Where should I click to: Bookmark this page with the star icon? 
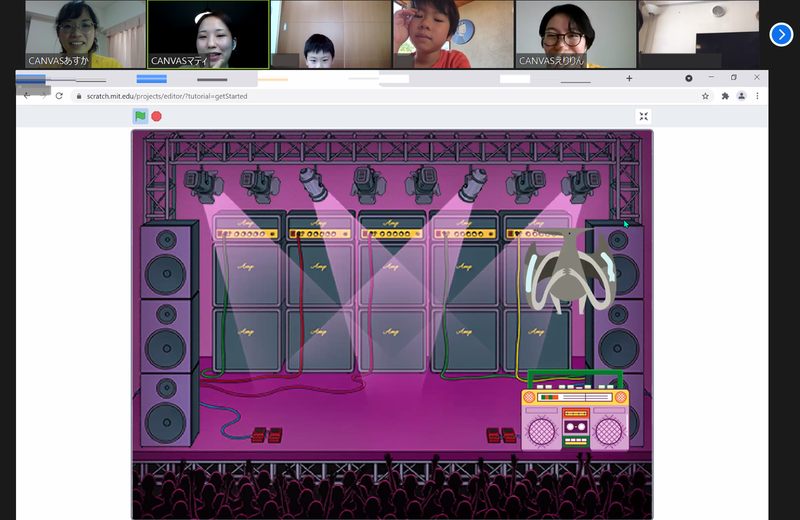point(705,96)
